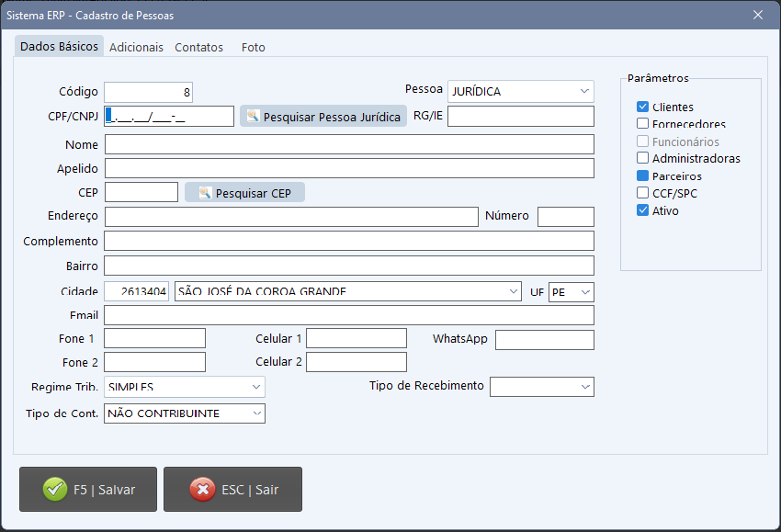Screen dimensions: 781x532
Task: Click into the Nome input field
Action: coord(349,144)
